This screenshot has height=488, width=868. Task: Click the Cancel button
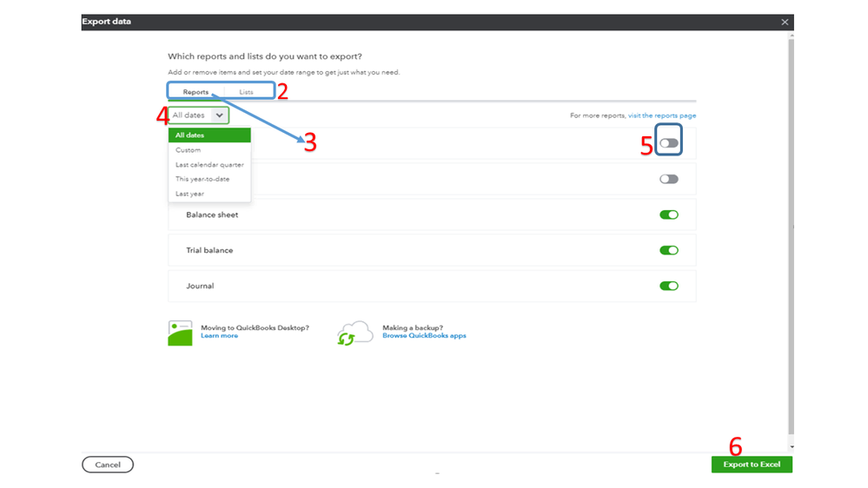(x=108, y=465)
